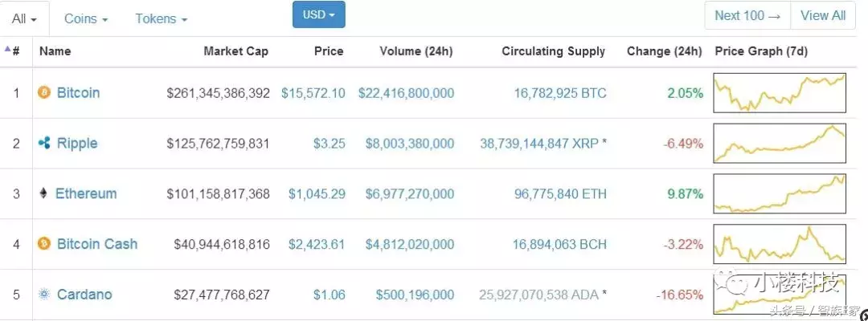The image size is (868, 321).
Task: Go to Next 100 results
Action: [747, 15]
